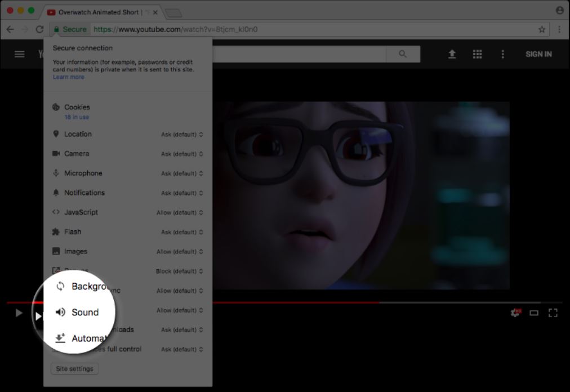Click the Images picture icon
The width and height of the screenshot is (570, 392).
tap(56, 251)
